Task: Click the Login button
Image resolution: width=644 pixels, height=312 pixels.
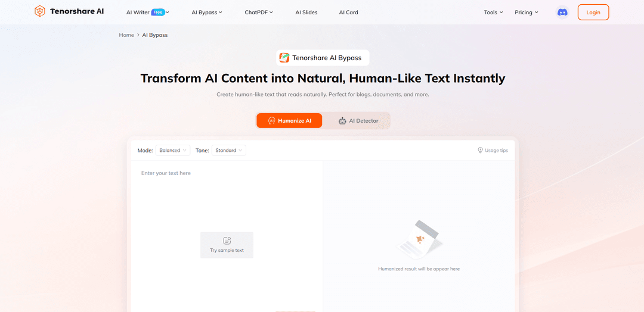Action: pyautogui.click(x=593, y=13)
